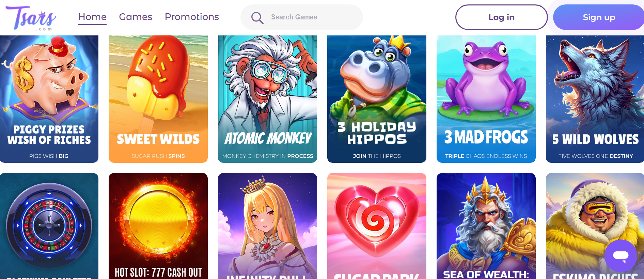Select the roulette wheel game tile
This screenshot has height=279, width=644.
pos(49,226)
